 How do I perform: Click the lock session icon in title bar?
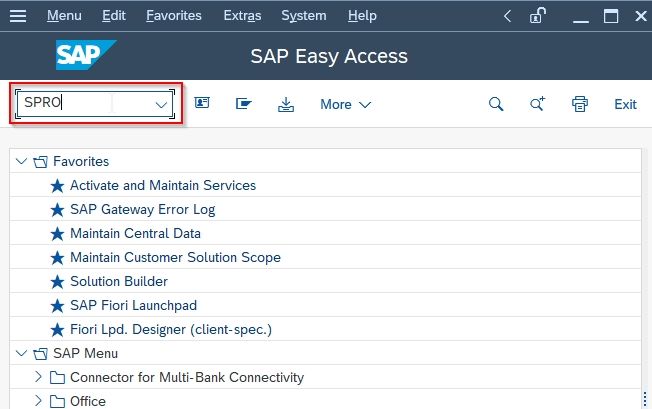[537, 16]
